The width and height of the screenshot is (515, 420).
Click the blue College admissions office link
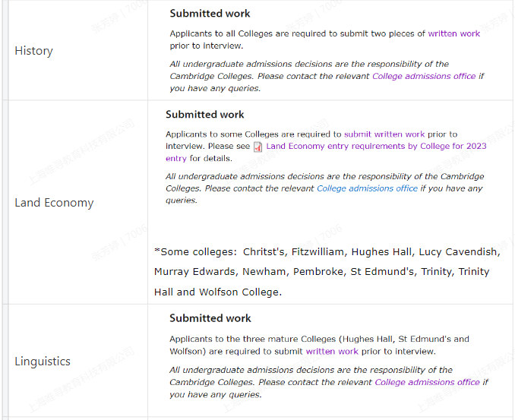(367, 188)
